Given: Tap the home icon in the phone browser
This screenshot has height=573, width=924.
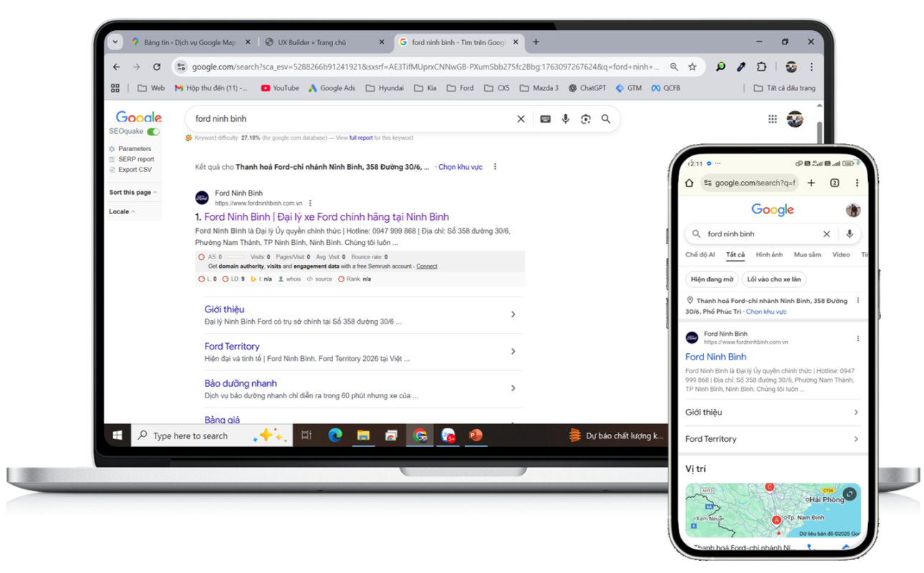Looking at the screenshot, I should [x=689, y=183].
